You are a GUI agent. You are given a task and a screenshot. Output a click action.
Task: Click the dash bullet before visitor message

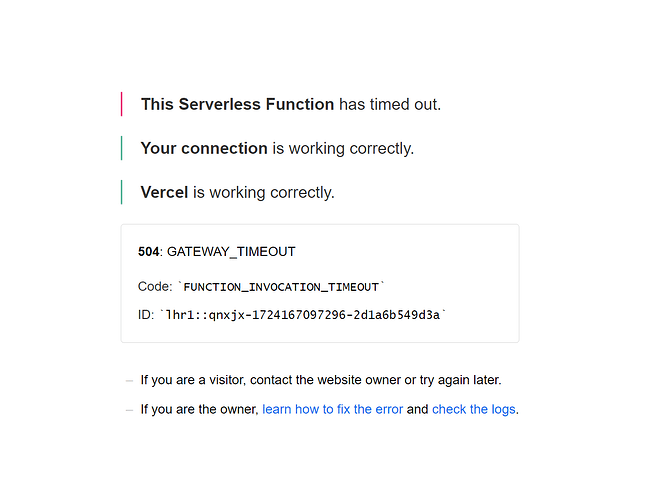(129, 381)
